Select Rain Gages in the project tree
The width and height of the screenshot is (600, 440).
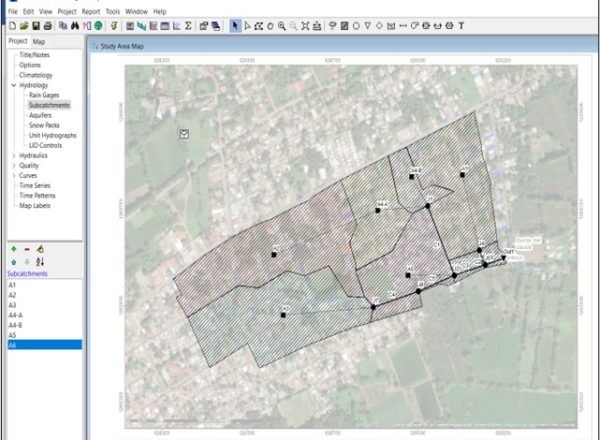44,95
